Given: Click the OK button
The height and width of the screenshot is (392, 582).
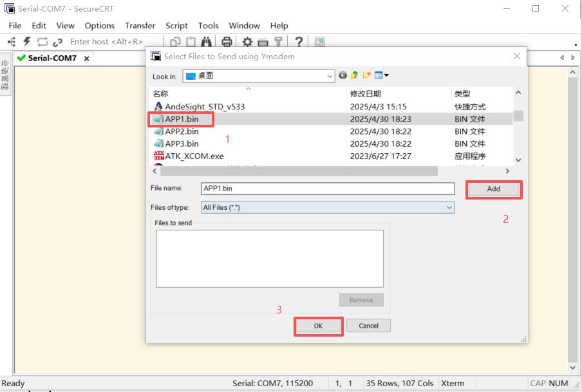Looking at the screenshot, I should click(x=318, y=326).
